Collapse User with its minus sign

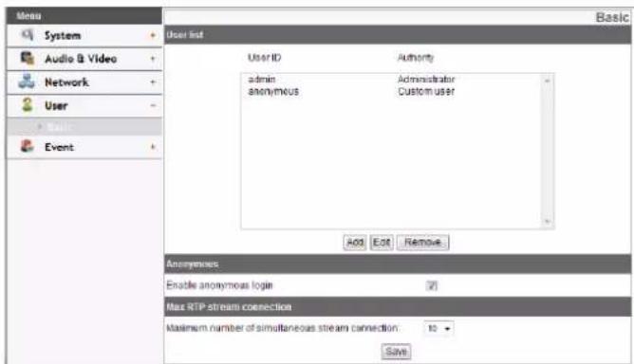click(x=153, y=105)
